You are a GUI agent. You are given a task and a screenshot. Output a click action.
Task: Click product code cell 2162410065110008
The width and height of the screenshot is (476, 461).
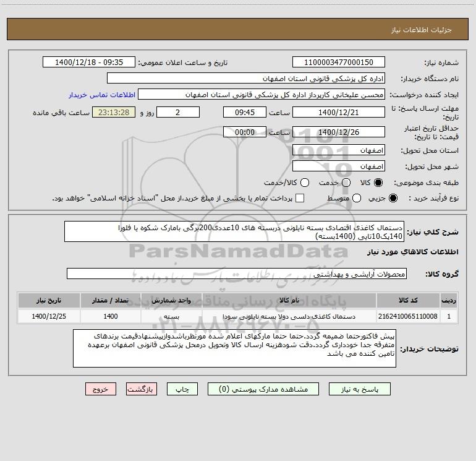tap(408, 316)
